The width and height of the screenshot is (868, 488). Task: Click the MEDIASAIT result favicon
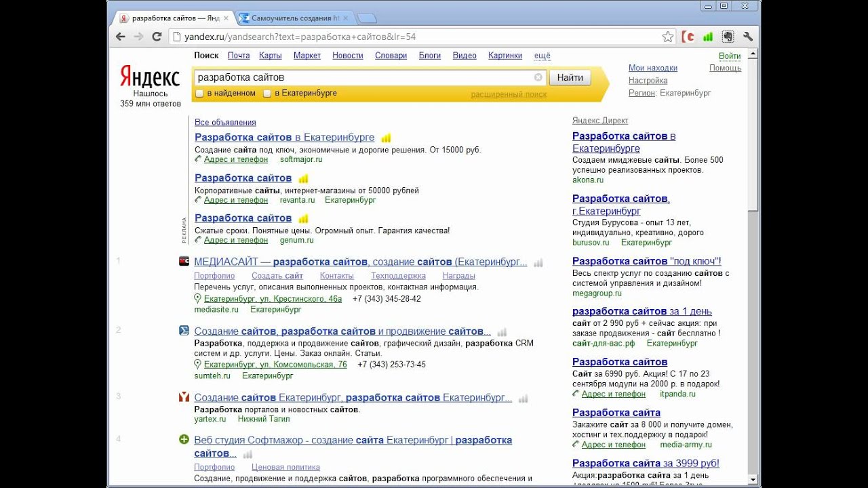pos(184,261)
